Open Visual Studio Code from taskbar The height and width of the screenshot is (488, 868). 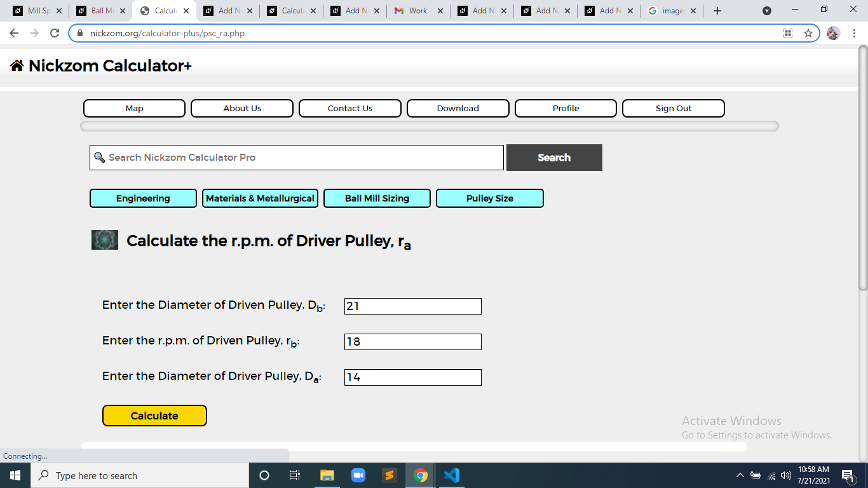click(452, 475)
